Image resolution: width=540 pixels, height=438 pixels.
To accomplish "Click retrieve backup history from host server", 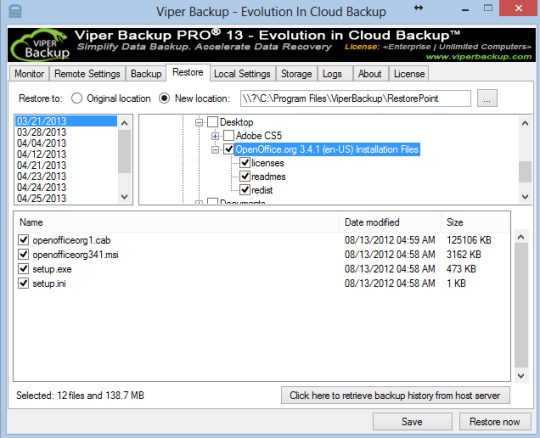I will pos(395,395).
